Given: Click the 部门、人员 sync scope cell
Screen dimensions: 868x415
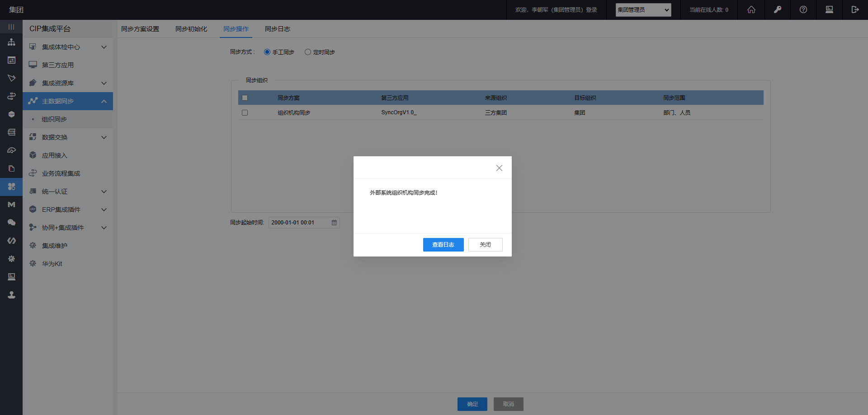Looking at the screenshot, I should point(677,112).
